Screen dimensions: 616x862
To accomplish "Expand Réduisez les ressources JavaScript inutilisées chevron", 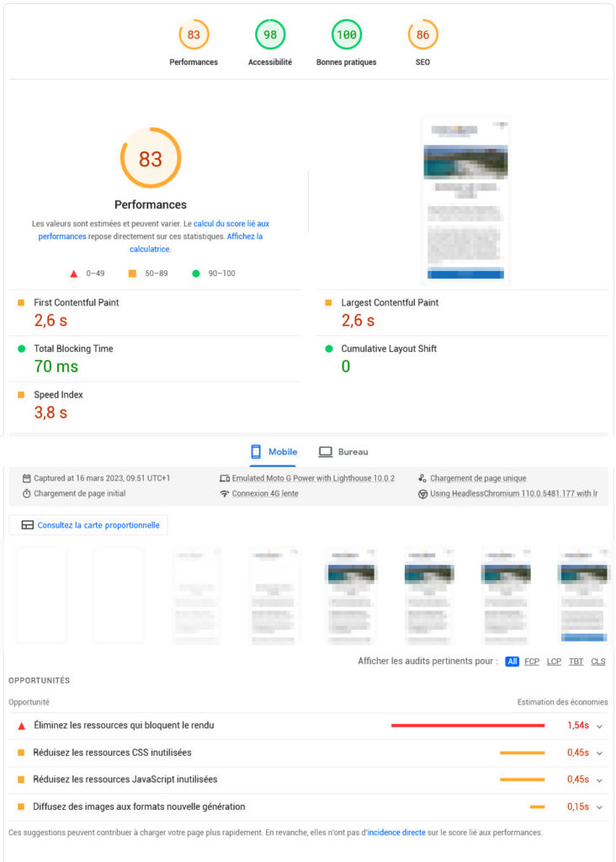I will [599, 780].
